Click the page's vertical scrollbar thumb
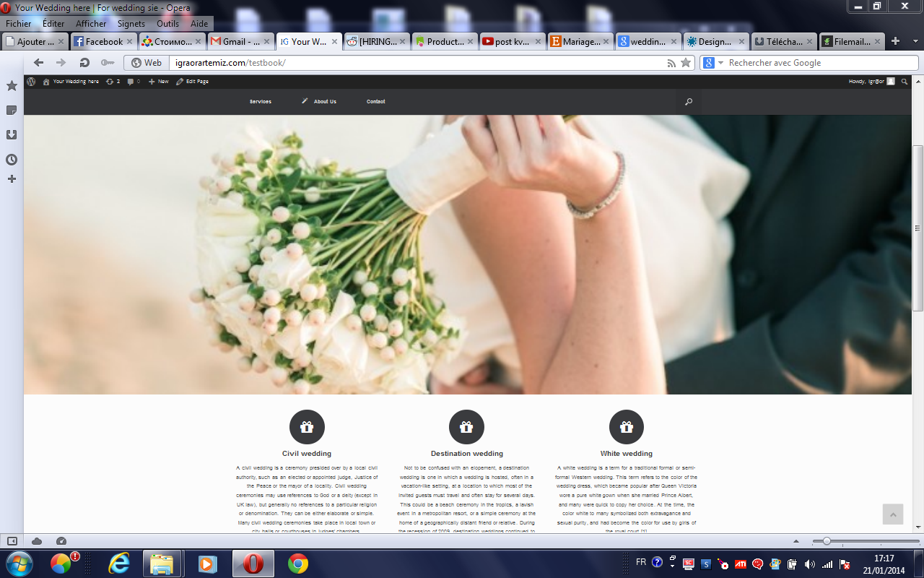This screenshot has width=924, height=578. [x=918, y=228]
